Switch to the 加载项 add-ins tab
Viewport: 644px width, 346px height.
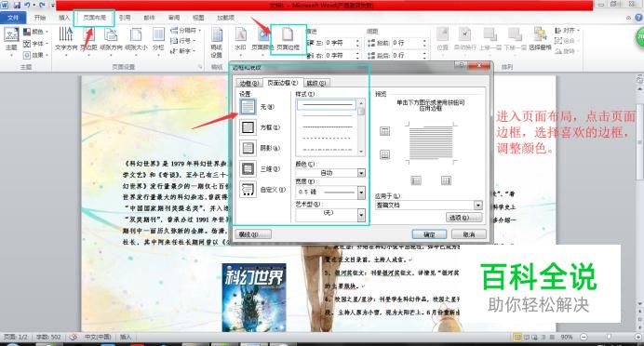[226, 18]
